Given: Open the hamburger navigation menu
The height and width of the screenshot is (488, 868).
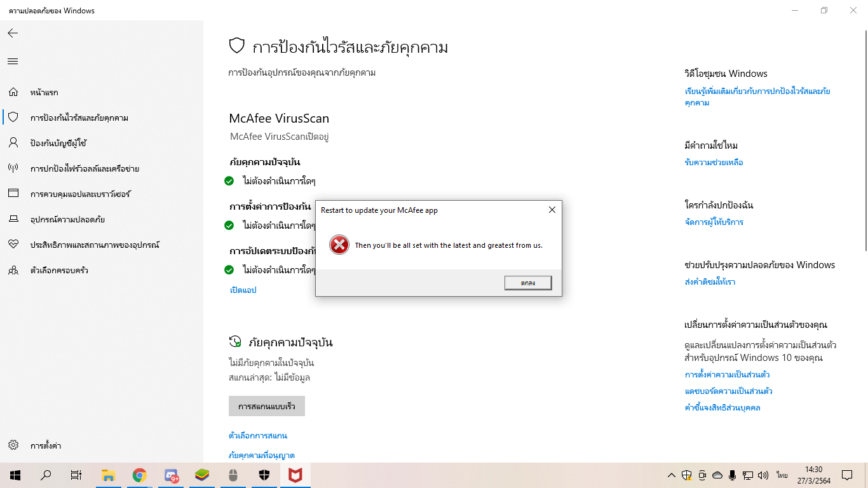Looking at the screenshot, I should [13, 62].
